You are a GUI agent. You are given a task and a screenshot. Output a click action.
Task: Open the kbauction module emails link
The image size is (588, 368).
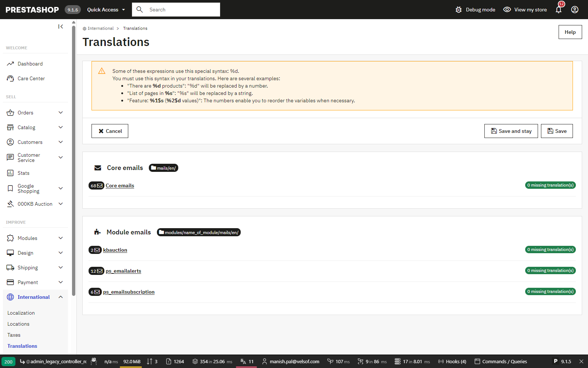(x=115, y=250)
